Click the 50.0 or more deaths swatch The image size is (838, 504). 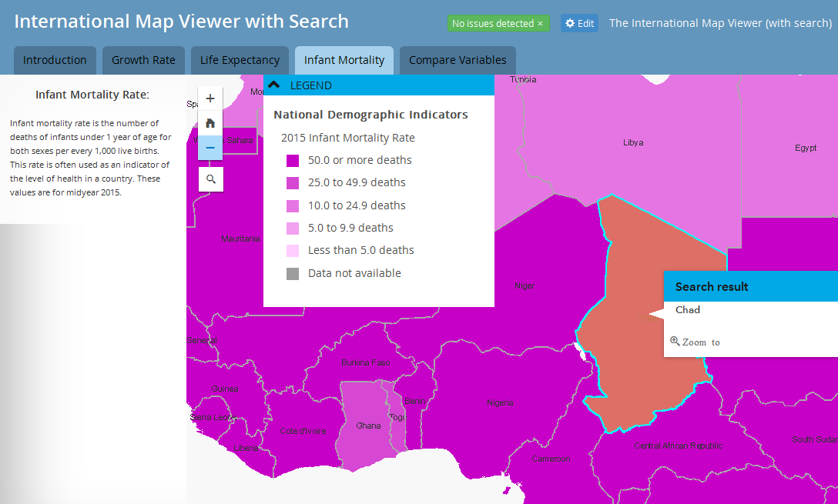(292, 159)
